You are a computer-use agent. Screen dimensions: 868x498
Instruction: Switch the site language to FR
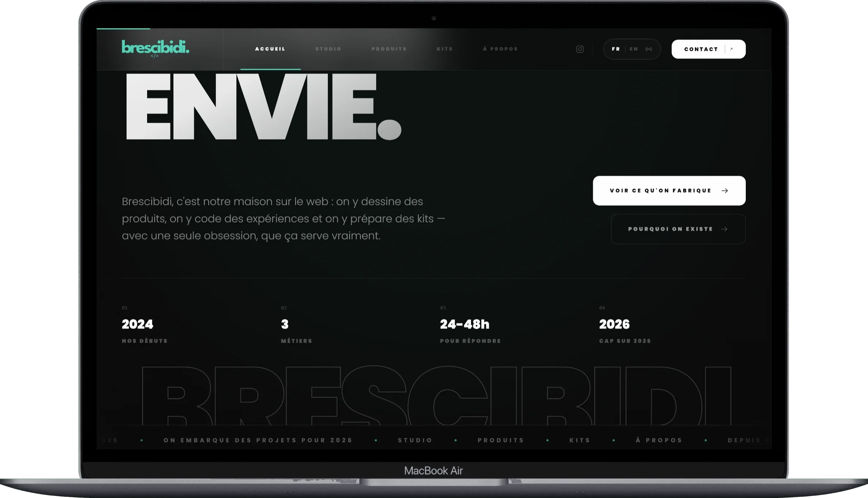[x=616, y=49]
